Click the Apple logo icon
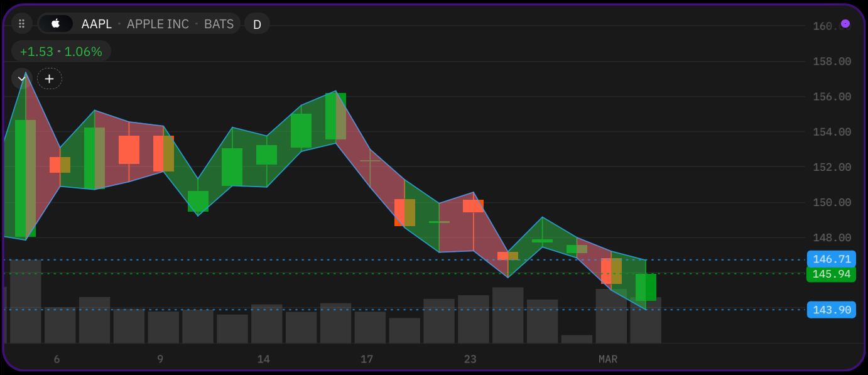This screenshot has width=868, height=375. click(56, 24)
